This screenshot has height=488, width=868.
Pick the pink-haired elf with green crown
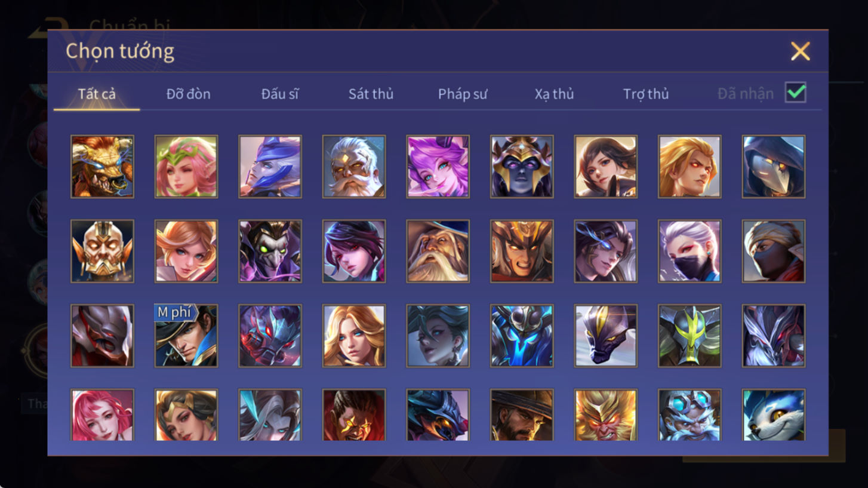tap(186, 167)
